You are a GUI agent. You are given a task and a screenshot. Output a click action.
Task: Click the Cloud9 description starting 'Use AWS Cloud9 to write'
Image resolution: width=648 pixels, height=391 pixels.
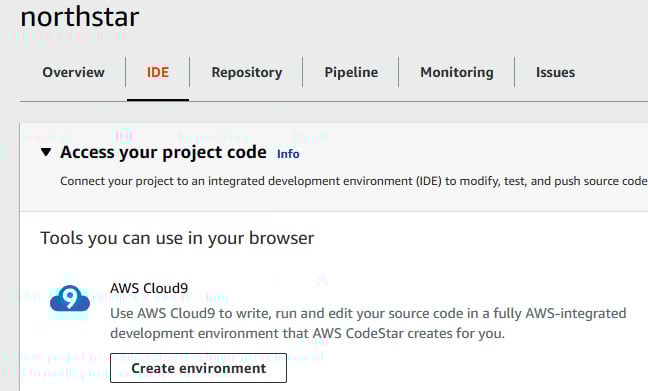tap(368, 323)
